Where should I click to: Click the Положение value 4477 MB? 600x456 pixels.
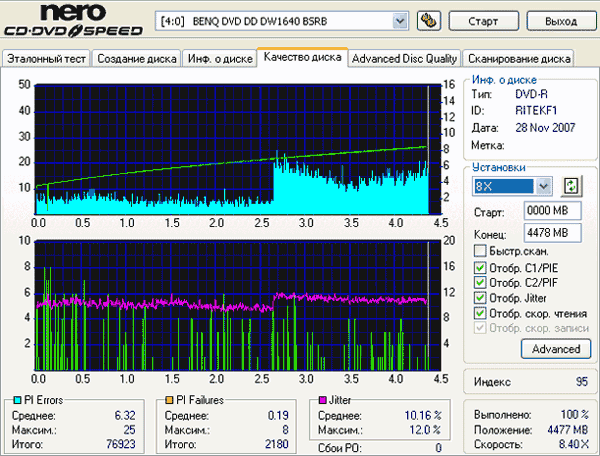coord(567,430)
